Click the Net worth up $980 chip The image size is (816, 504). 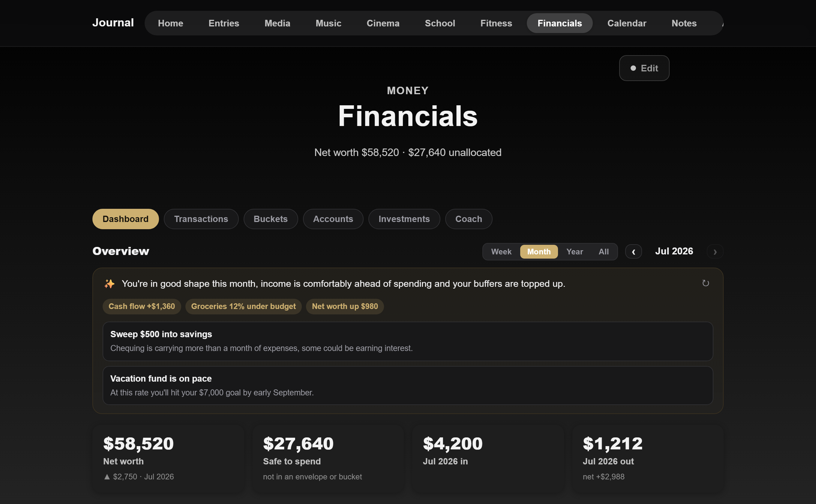(x=345, y=306)
